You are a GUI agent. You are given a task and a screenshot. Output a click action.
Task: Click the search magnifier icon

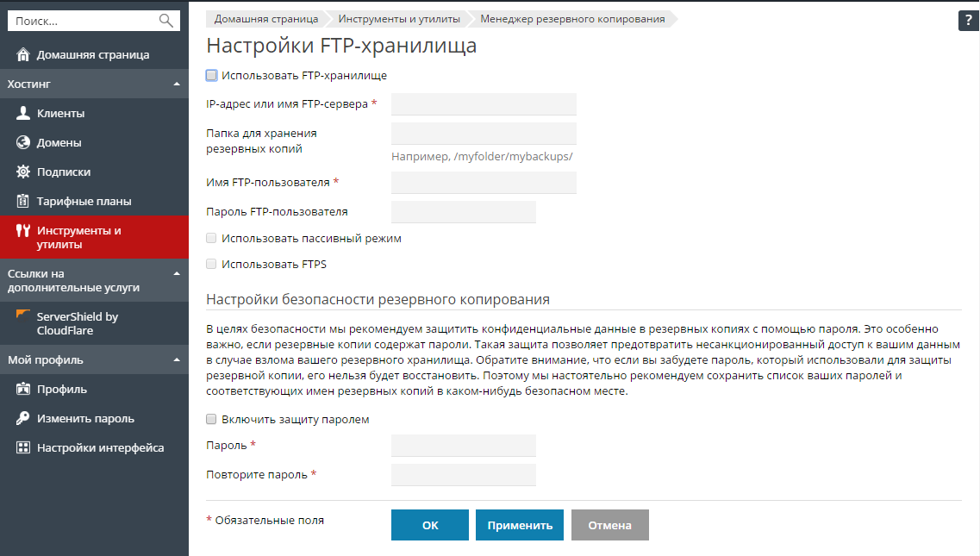tap(166, 20)
